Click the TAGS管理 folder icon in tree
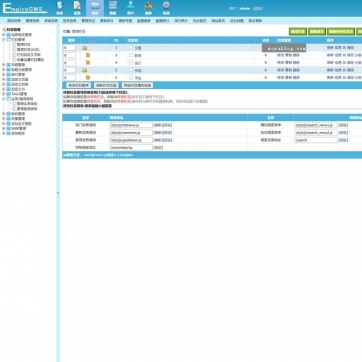362x362 pixels. pos(9,94)
